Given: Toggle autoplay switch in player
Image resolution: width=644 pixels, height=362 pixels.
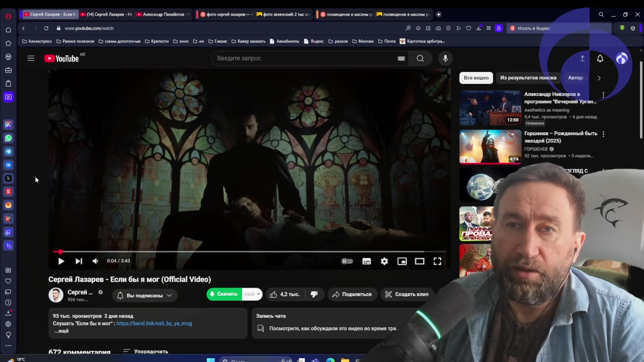Looking at the screenshot, I should coord(347,261).
